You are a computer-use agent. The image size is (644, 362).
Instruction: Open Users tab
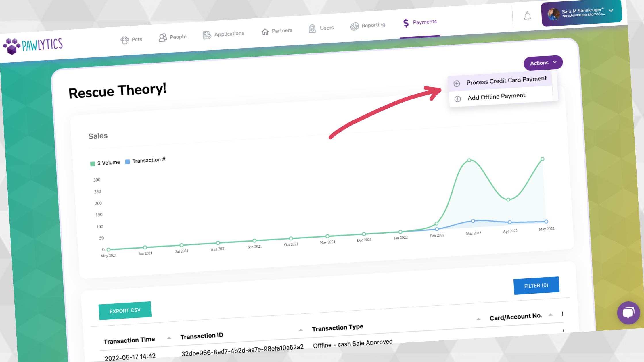point(321,28)
